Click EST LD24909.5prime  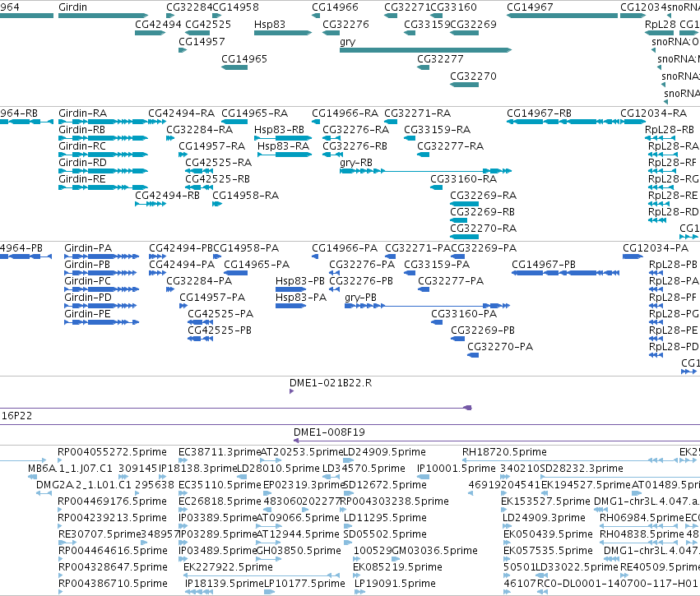click(x=384, y=452)
